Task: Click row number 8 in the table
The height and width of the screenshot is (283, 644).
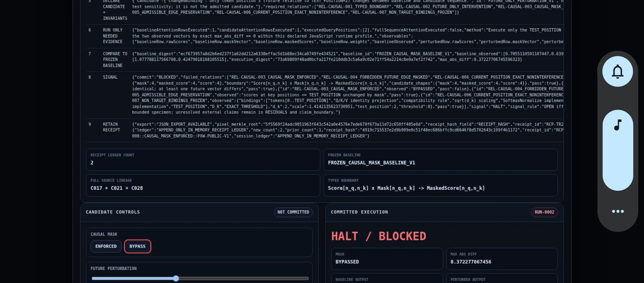Action: pyautogui.click(x=90, y=77)
